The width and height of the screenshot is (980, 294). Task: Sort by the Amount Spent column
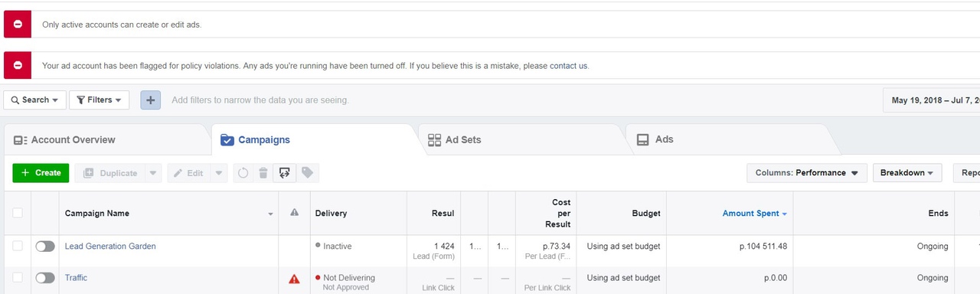click(x=755, y=214)
